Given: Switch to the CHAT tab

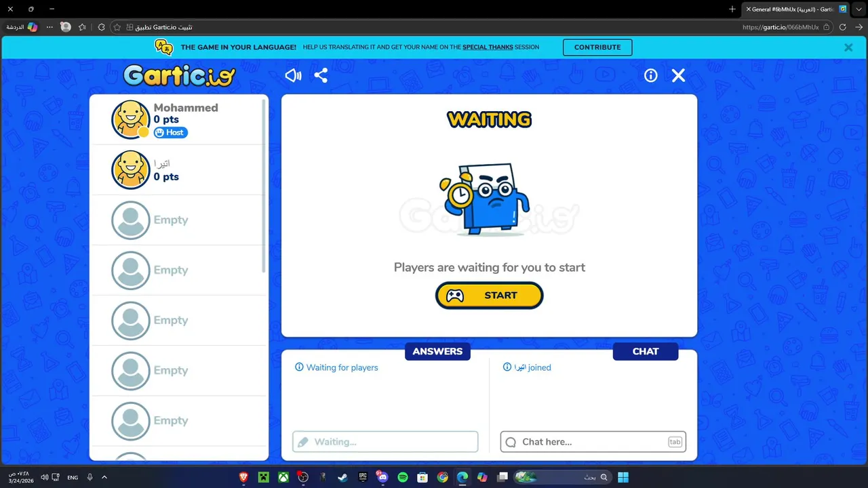Looking at the screenshot, I should (646, 351).
